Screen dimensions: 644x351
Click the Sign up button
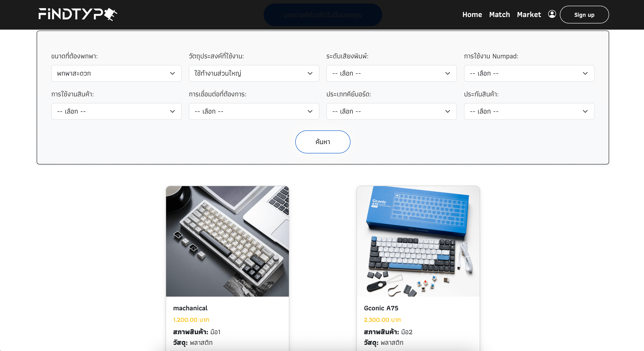point(584,15)
